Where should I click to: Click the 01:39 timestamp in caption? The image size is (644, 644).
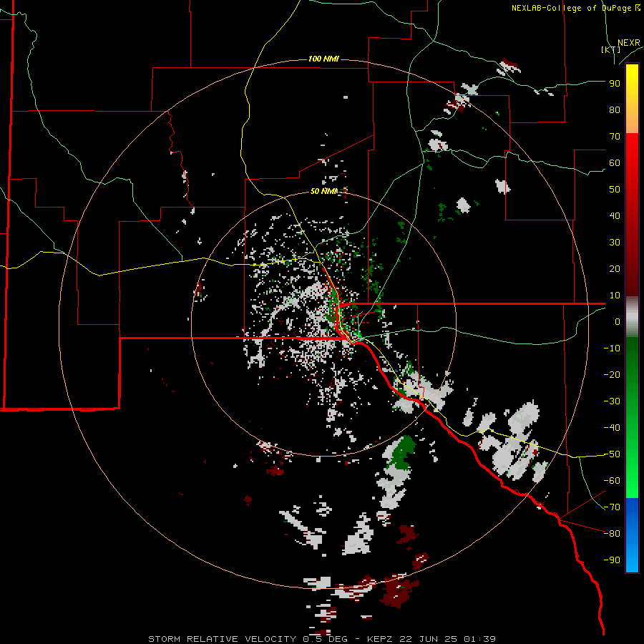[479, 639]
